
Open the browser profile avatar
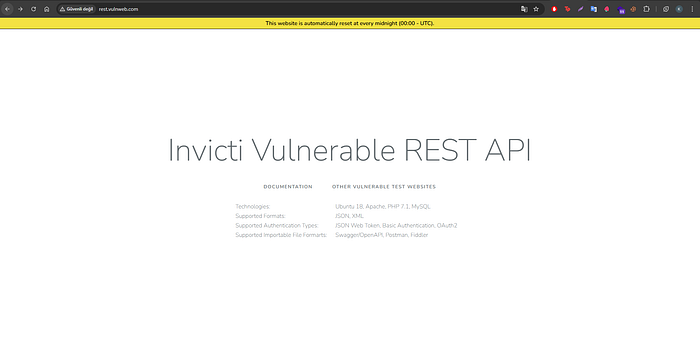[679, 9]
